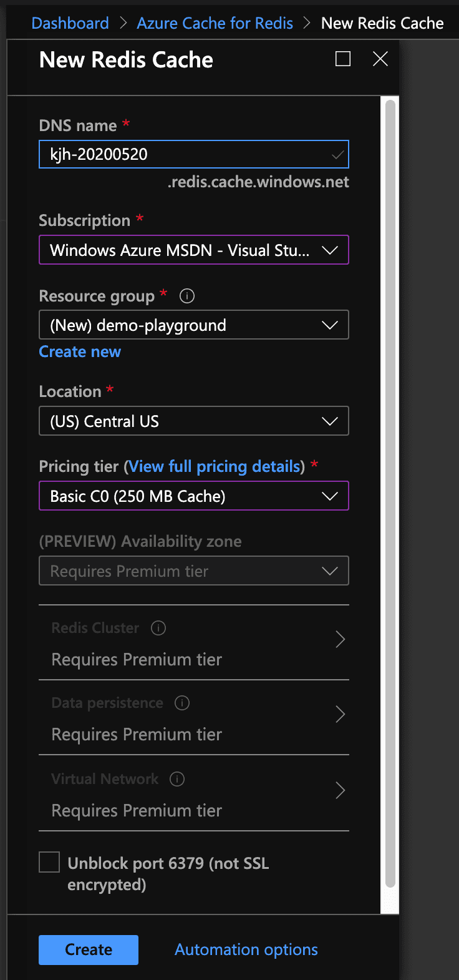This screenshot has width=459, height=980.
Task: Navigate to Azure Cache for Redis breadcrumb
Action: coord(215,23)
